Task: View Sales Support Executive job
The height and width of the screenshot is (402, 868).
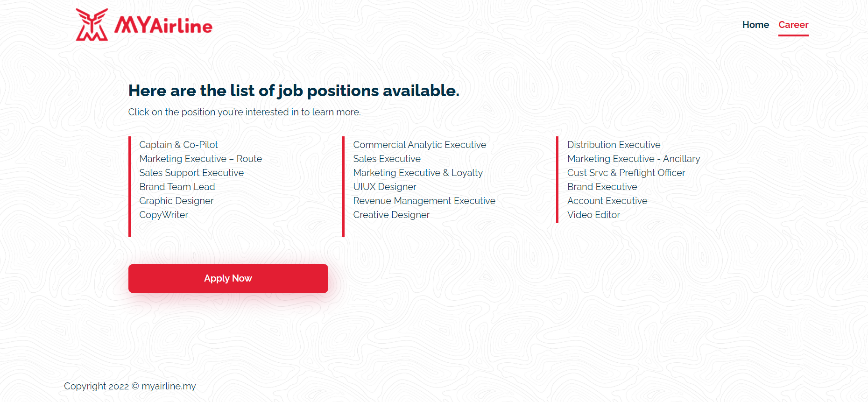Action: (191, 173)
